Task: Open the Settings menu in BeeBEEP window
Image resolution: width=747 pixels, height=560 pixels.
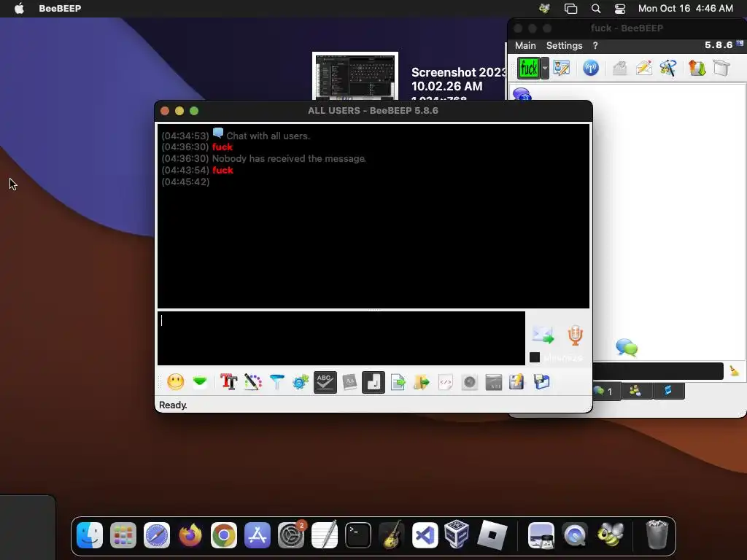Action: click(x=564, y=45)
